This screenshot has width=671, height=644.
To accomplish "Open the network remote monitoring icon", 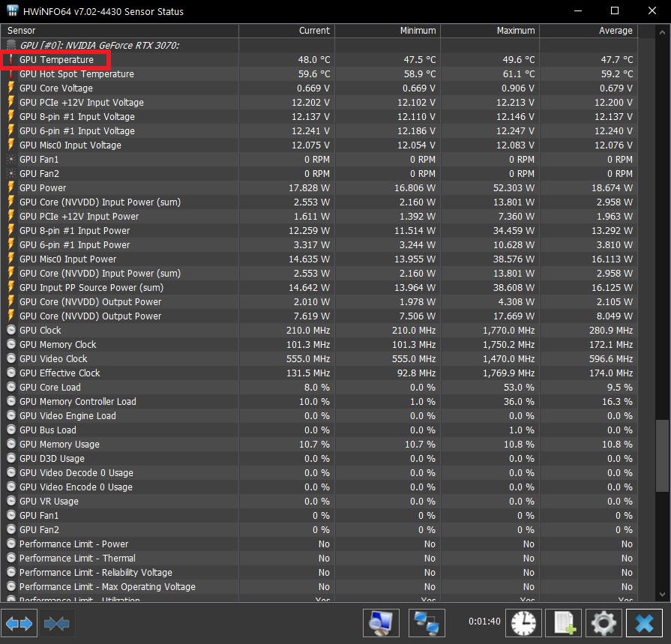I will coord(427,622).
